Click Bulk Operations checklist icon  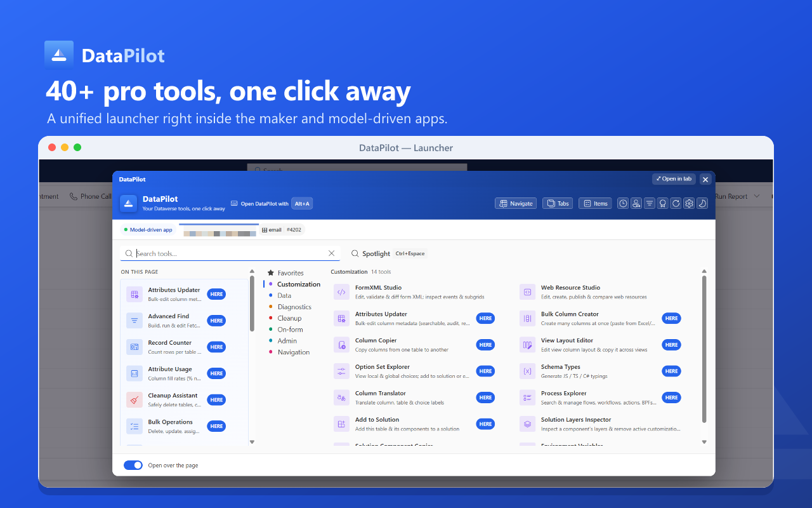pyautogui.click(x=134, y=426)
